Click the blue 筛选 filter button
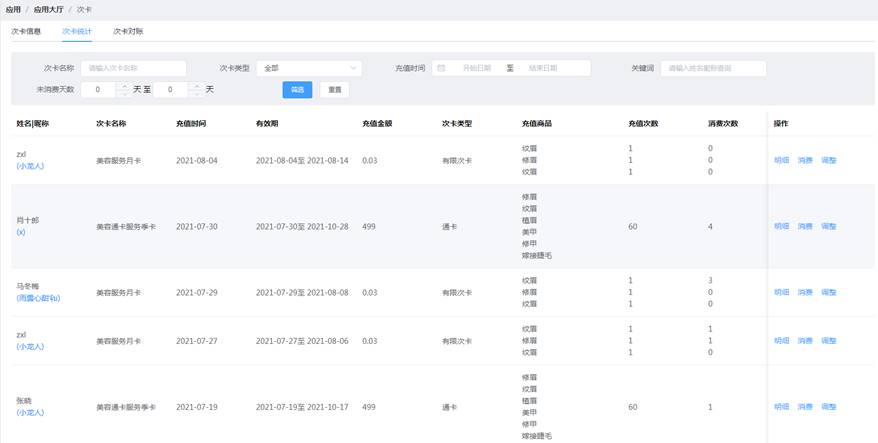Image resolution: width=878 pixels, height=443 pixels. point(297,90)
